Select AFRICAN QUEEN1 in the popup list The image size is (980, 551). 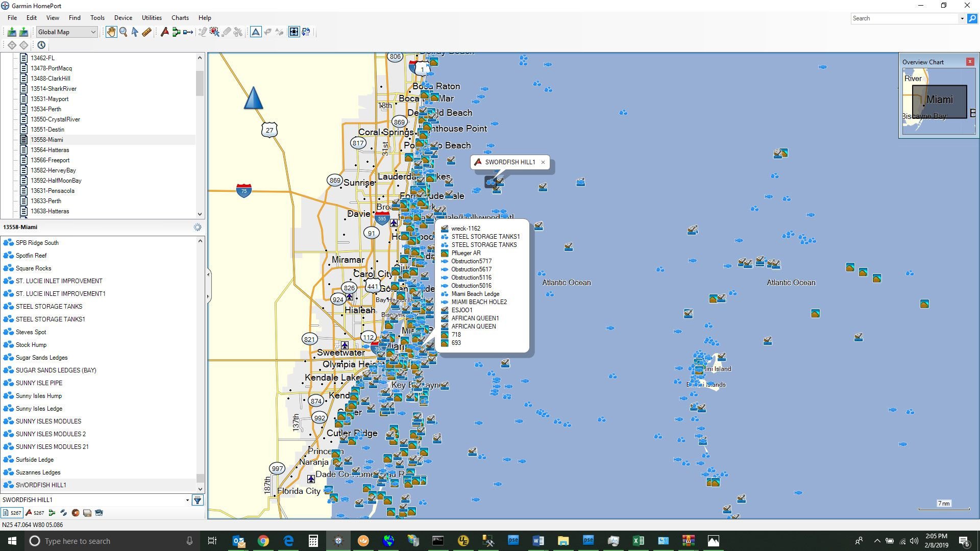pos(475,319)
